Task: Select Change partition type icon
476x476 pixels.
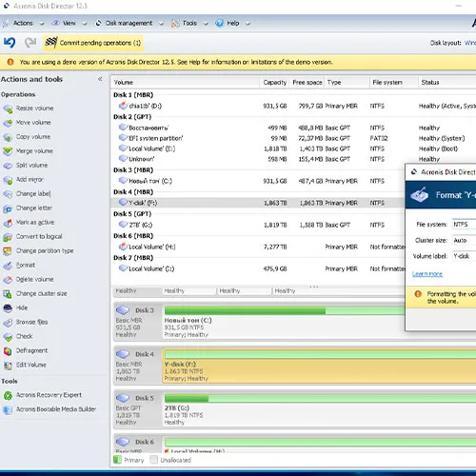Action: pyautogui.click(x=8, y=251)
